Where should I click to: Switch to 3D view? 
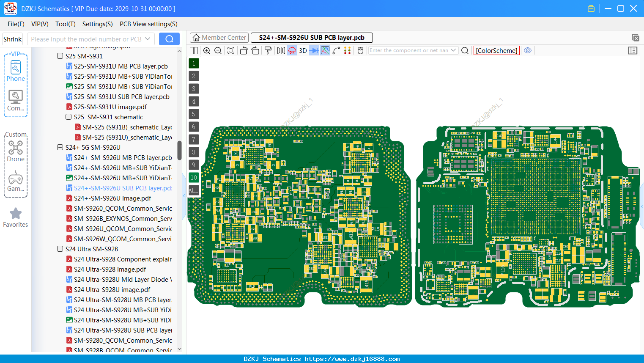(303, 50)
